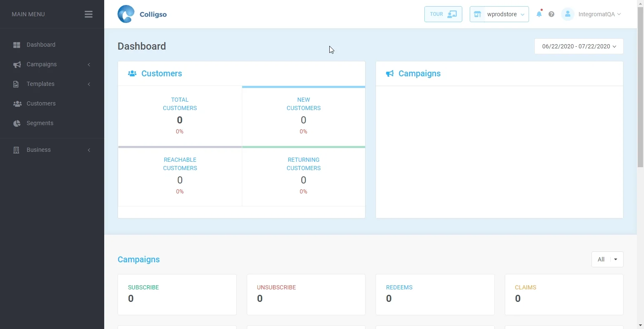Click the Dashboard grid icon in sidebar
Viewport: 644px width, 329px height.
(x=17, y=45)
